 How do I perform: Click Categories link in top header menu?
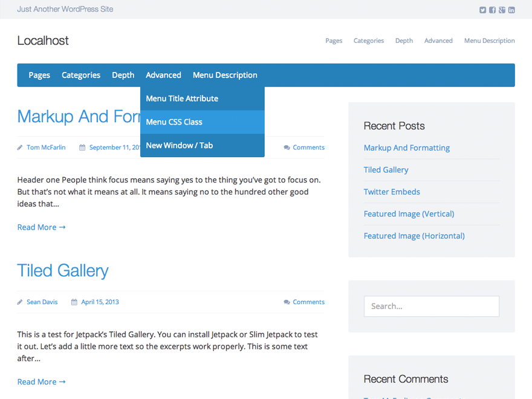[x=369, y=41]
